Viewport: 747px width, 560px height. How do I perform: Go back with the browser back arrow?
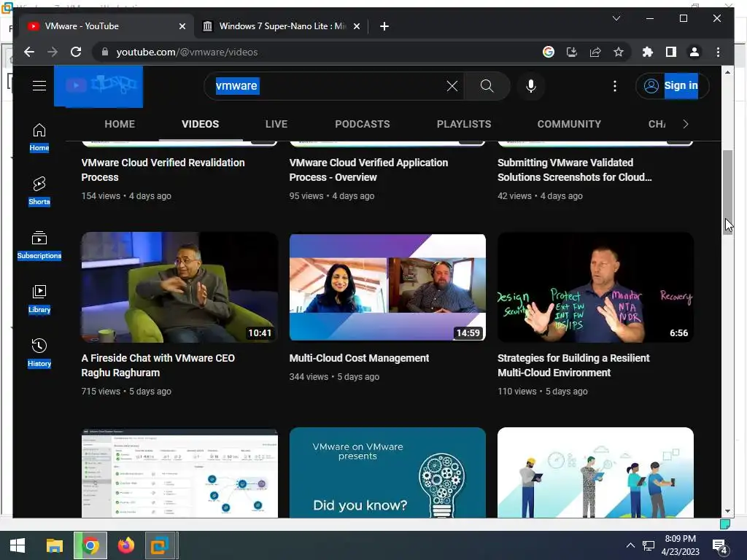click(29, 52)
